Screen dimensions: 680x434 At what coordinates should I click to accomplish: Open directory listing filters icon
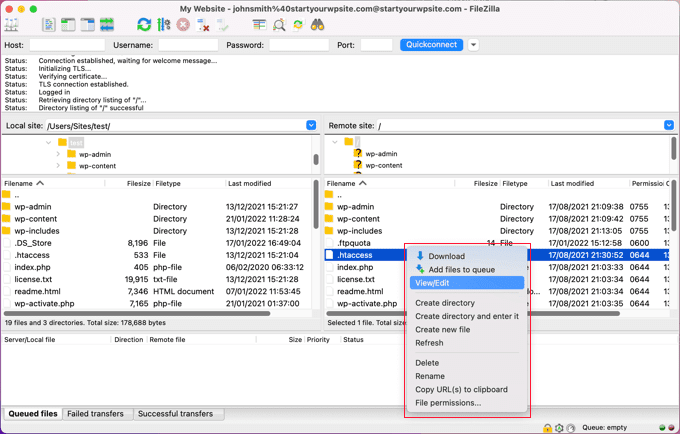point(259,25)
